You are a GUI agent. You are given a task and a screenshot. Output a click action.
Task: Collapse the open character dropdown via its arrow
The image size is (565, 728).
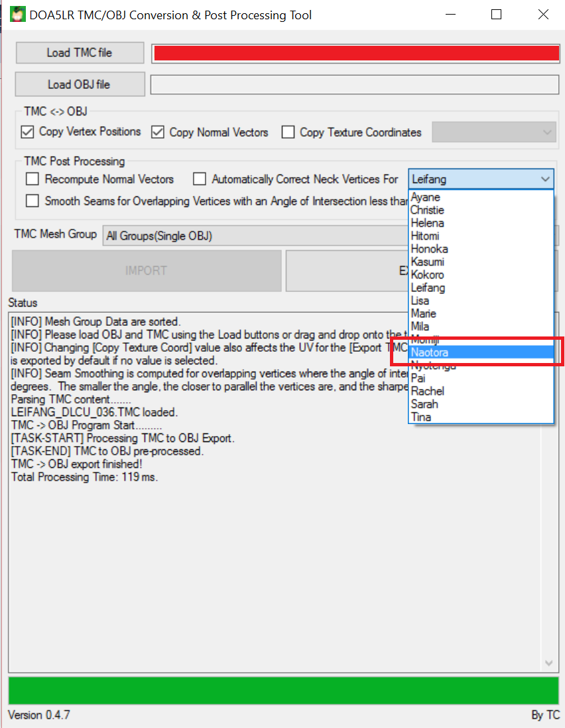(548, 179)
